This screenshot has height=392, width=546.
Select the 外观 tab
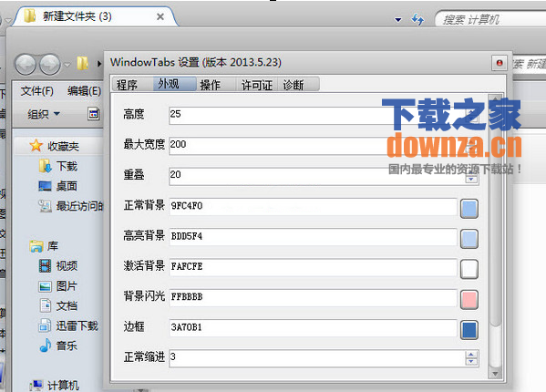174,84
